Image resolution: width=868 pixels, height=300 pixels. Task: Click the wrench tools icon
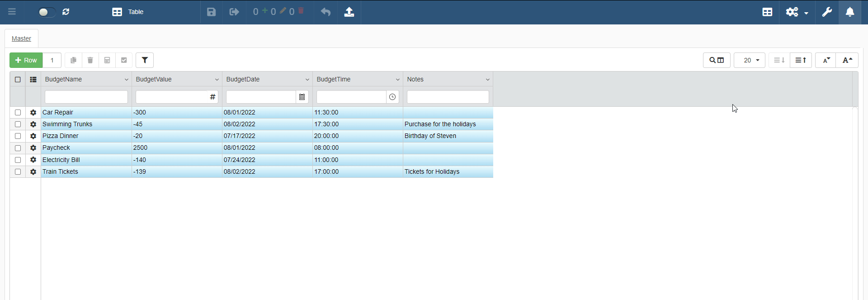click(827, 12)
